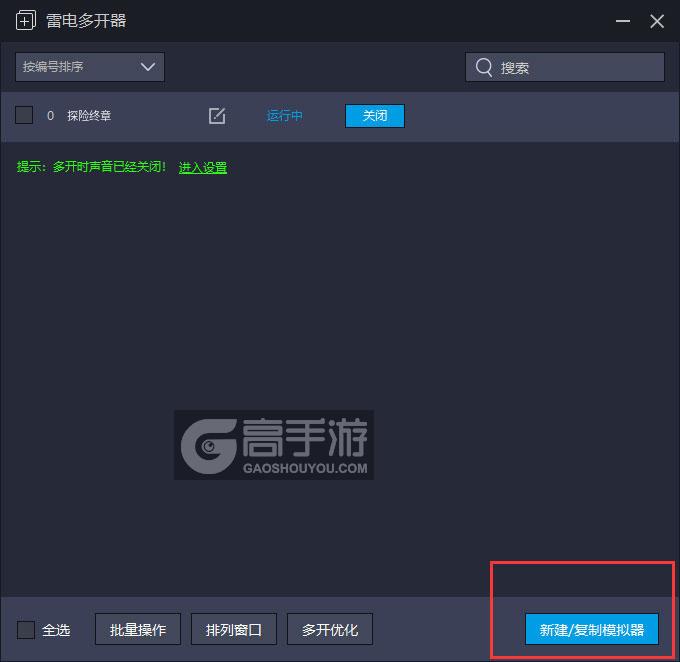Select the 探险终章 emulator name
This screenshot has width=680, height=662.
[x=89, y=116]
